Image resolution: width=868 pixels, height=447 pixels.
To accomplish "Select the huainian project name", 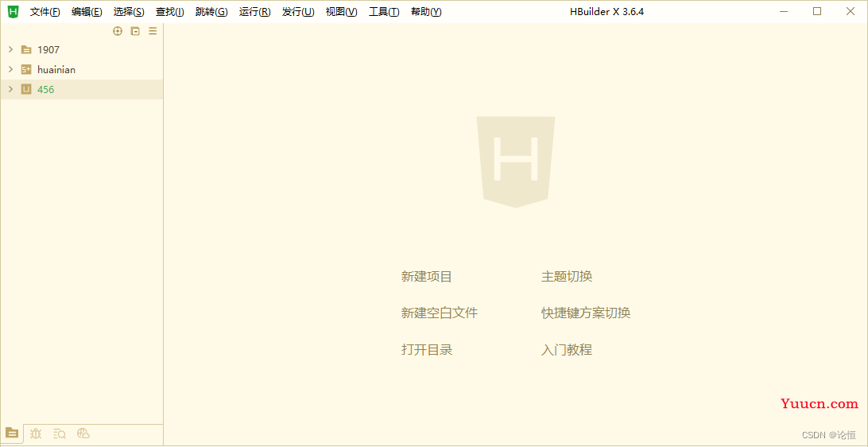I will coord(56,70).
